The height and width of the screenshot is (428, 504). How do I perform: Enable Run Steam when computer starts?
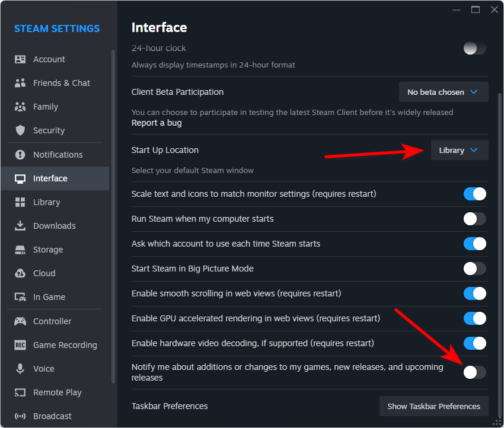[475, 219]
